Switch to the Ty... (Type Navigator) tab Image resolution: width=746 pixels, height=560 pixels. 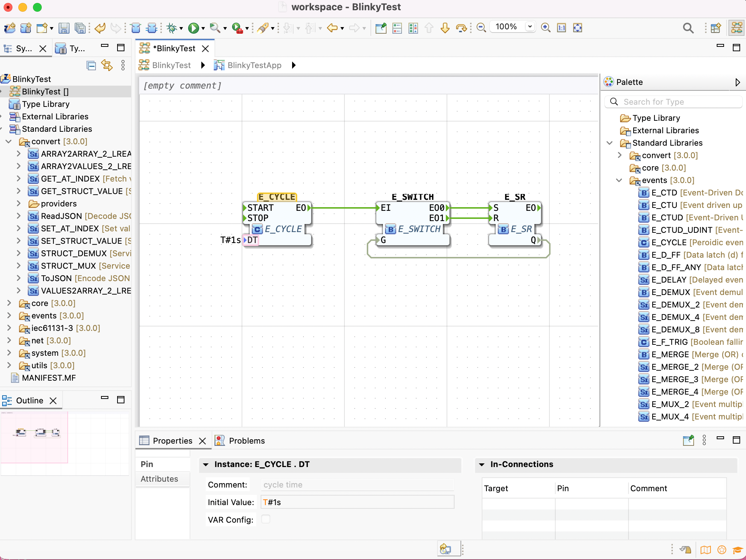71,48
